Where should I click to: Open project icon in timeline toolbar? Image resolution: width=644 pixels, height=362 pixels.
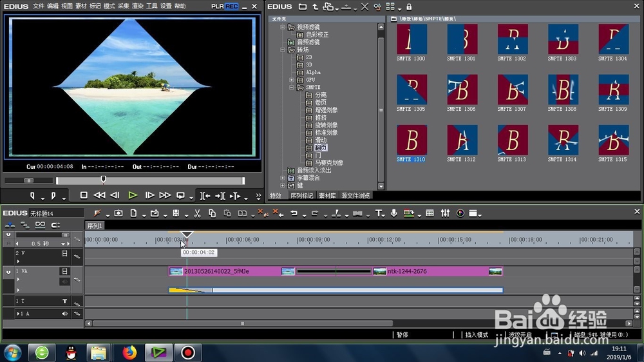[x=155, y=213]
